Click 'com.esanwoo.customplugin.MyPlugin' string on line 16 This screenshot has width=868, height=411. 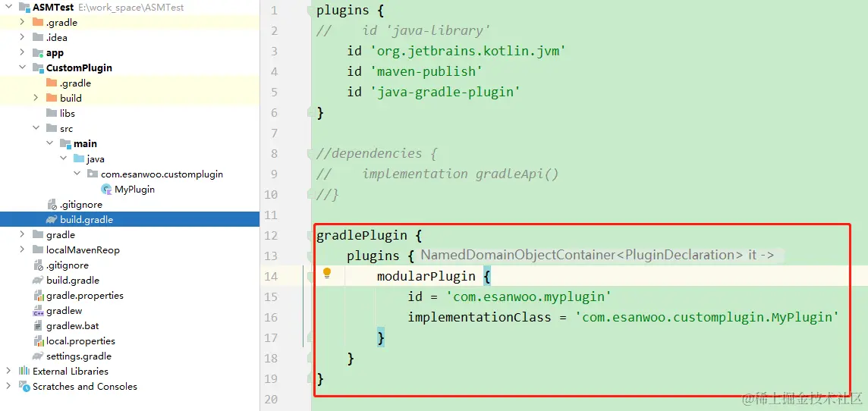[708, 318]
